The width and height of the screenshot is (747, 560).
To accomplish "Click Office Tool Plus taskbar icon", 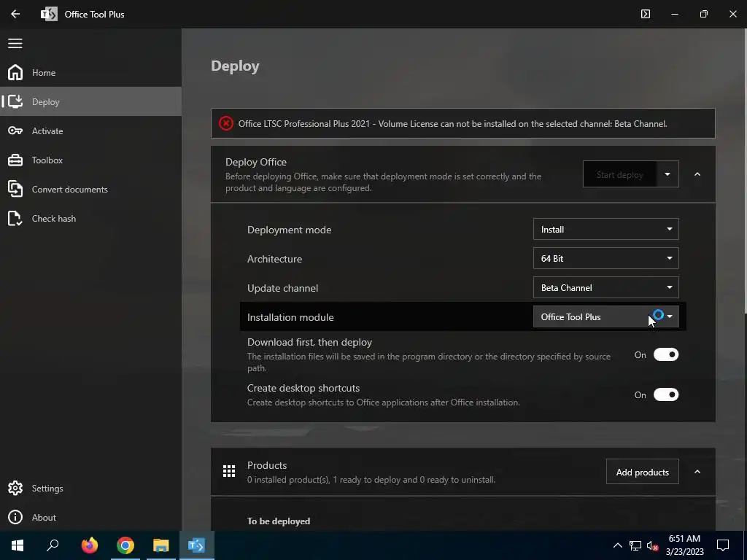I will pyautogui.click(x=196, y=545).
